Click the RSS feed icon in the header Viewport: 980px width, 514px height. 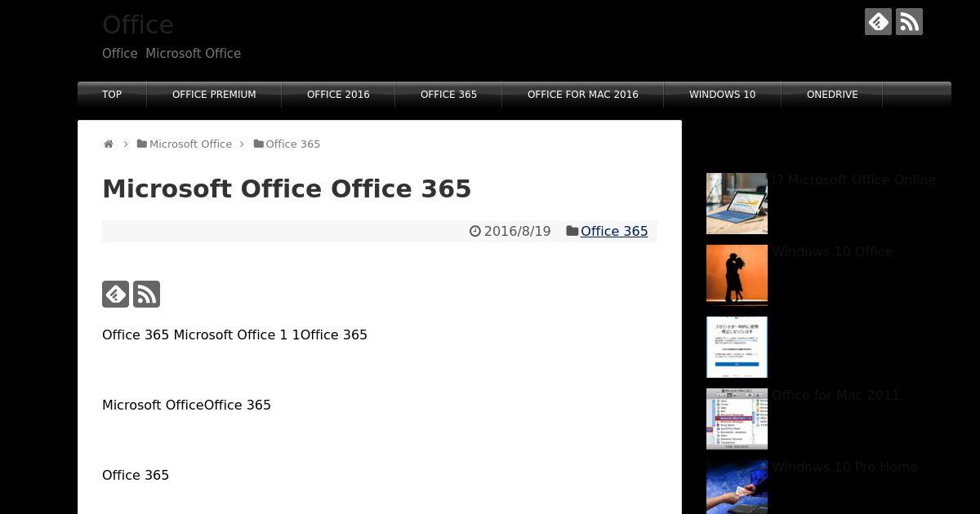click(909, 22)
